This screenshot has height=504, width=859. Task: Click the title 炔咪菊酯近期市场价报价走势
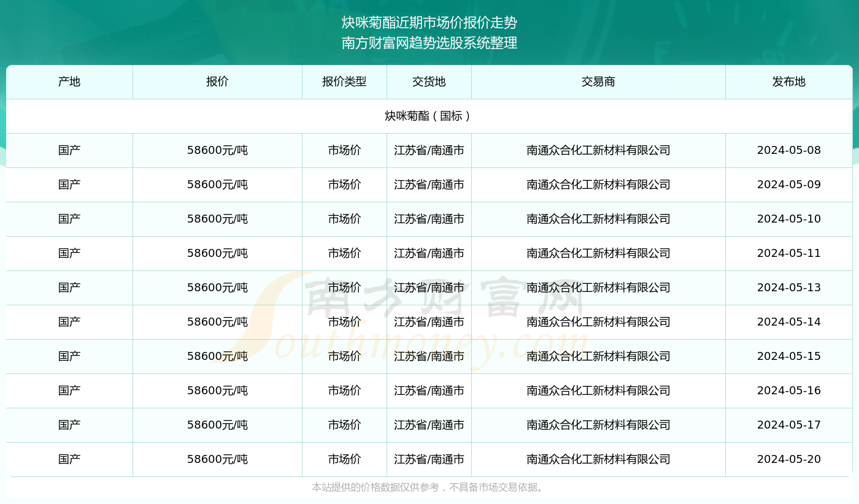point(429,23)
